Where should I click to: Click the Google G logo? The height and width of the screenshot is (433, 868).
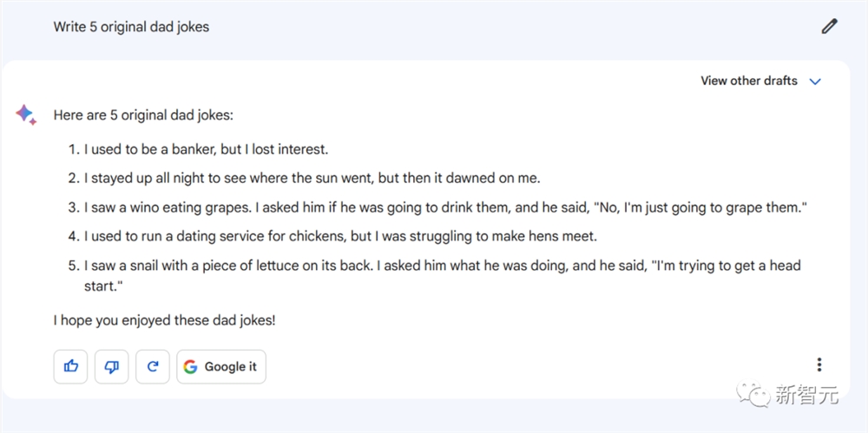click(191, 366)
